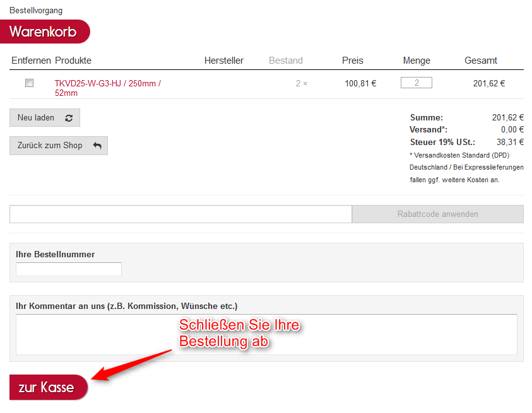This screenshot has height=413, width=532.
Task: Click the shipping cost value 0,00 €
Action: 512,129
